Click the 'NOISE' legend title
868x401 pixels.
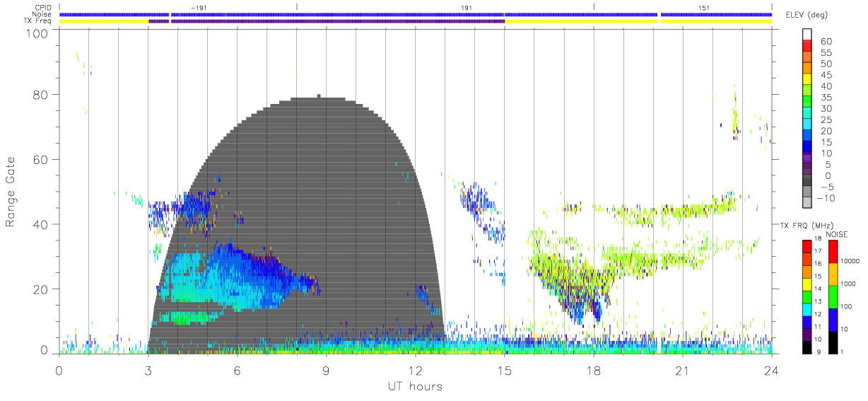point(838,233)
